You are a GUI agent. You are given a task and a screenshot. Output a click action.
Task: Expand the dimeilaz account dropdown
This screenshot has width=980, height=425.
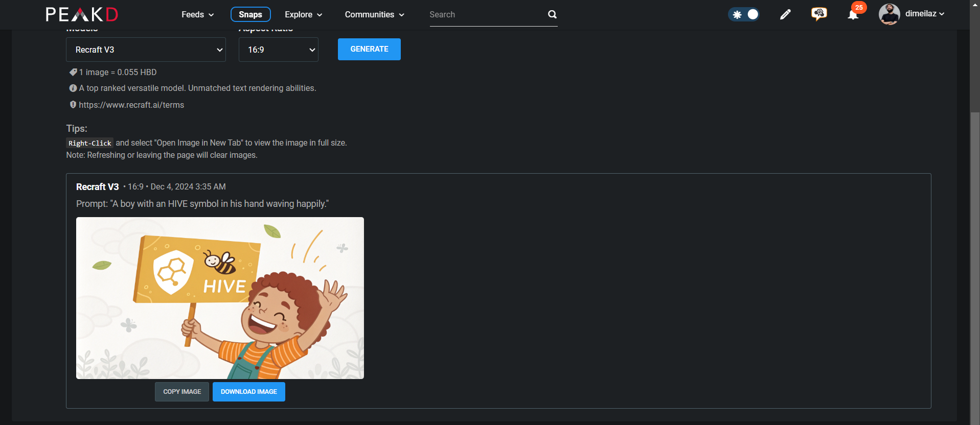tap(925, 14)
